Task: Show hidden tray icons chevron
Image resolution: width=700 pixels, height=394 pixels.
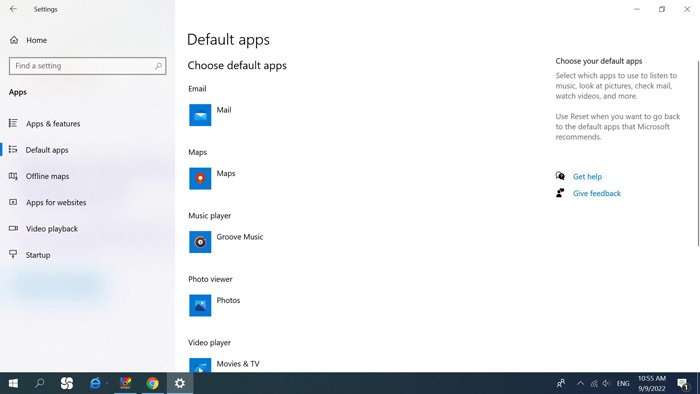Action: [x=580, y=383]
